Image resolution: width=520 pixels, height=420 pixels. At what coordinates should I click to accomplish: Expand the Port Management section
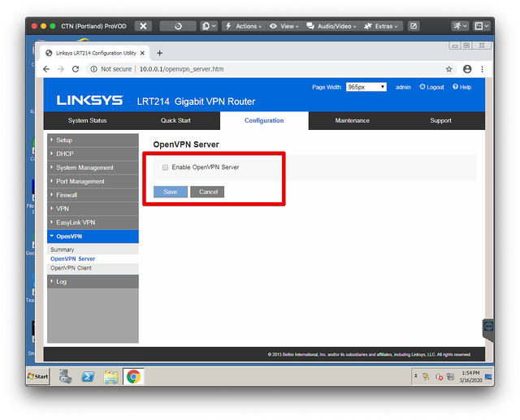pyautogui.click(x=93, y=181)
